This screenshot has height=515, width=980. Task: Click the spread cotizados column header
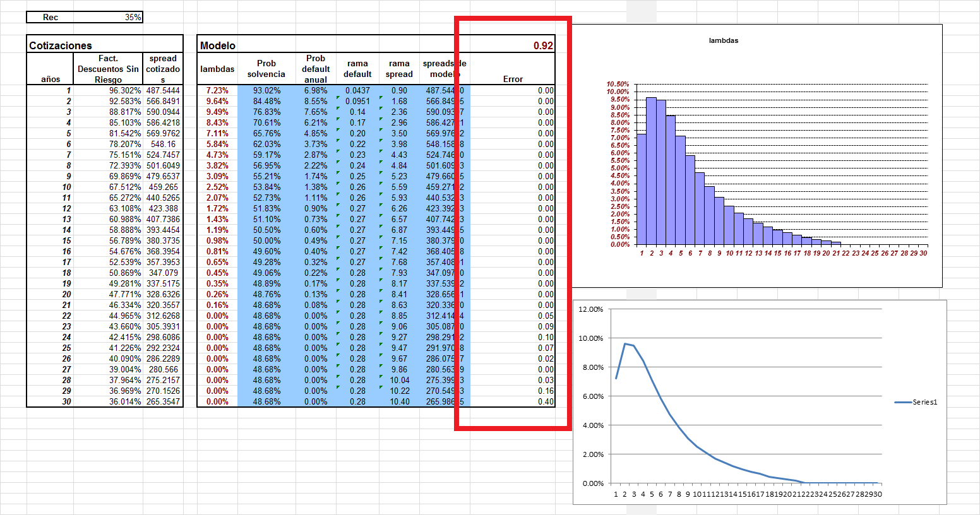click(x=163, y=69)
